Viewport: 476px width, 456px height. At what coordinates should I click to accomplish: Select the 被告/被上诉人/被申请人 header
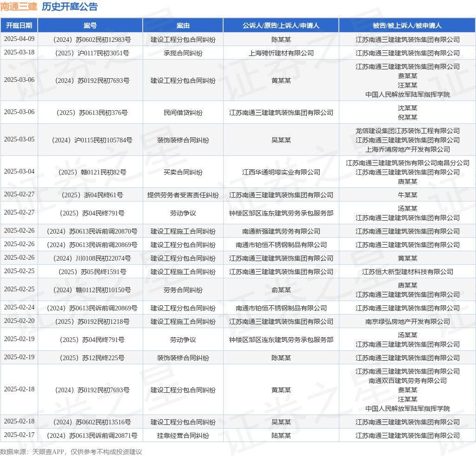(x=407, y=26)
